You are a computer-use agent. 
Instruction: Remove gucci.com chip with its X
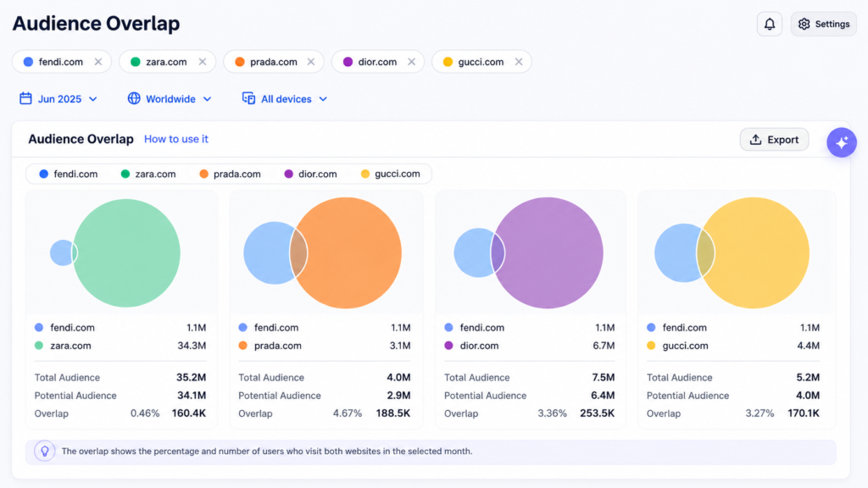pos(519,62)
